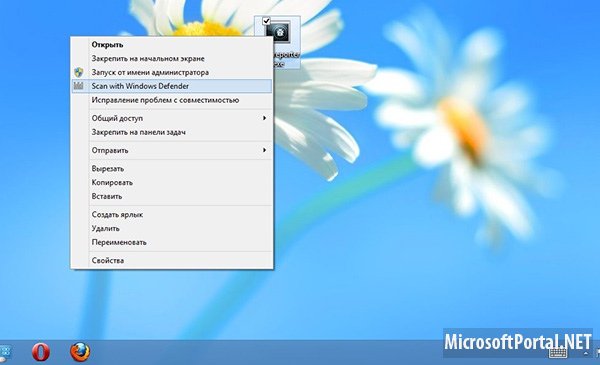Select Scan with Windows Defender
The image size is (600, 365).
(x=172, y=86)
